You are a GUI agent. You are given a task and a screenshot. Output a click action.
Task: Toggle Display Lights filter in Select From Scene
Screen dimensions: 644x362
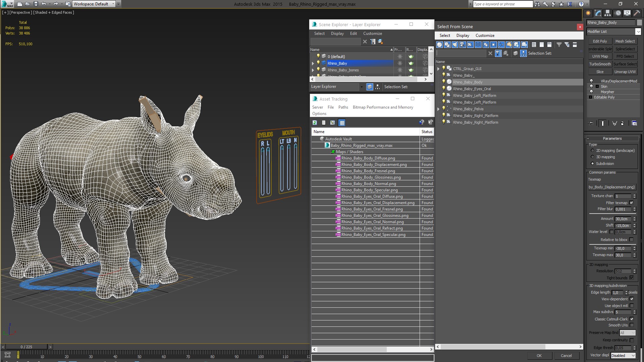tap(455, 45)
